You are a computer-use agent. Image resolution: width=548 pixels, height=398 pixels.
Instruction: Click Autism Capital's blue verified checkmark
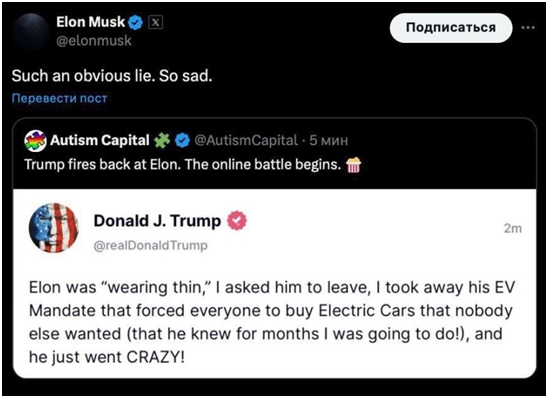182,140
